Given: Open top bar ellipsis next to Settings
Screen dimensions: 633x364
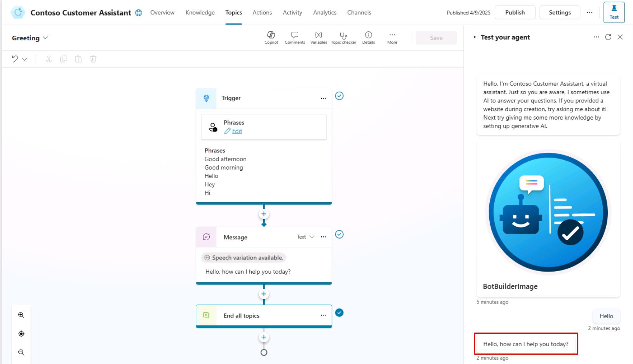Looking at the screenshot, I should click(x=590, y=12).
